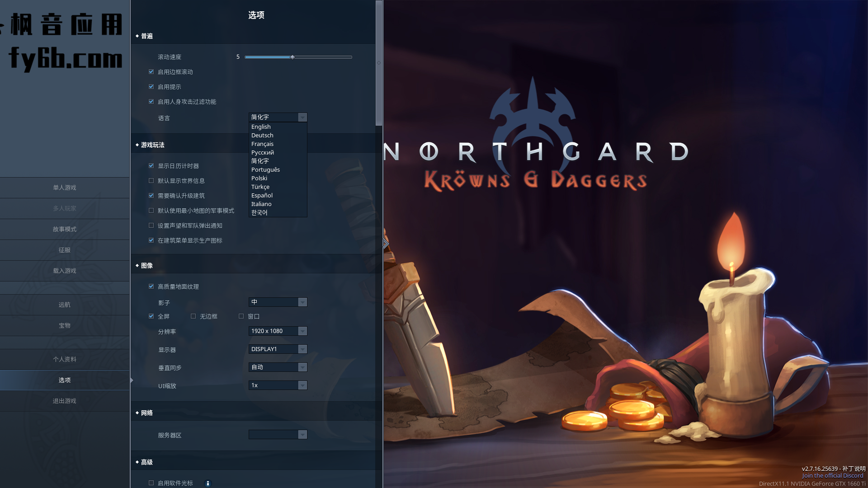
Task: Open Join the official Discord link
Action: click(833, 476)
